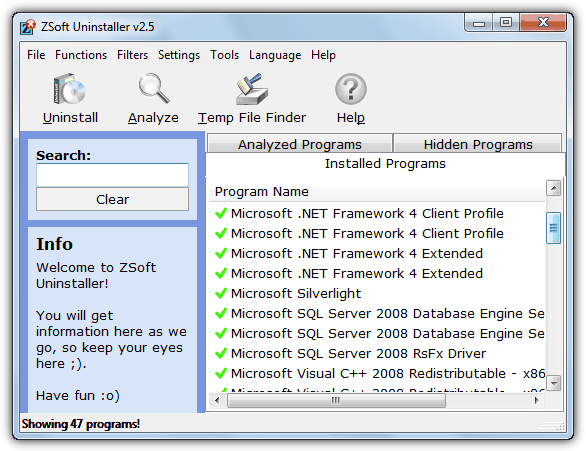The width and height of the screenshot is (586, 451).
Task: Click the Temp File Finder brush icon
Action: coord(252,89)
